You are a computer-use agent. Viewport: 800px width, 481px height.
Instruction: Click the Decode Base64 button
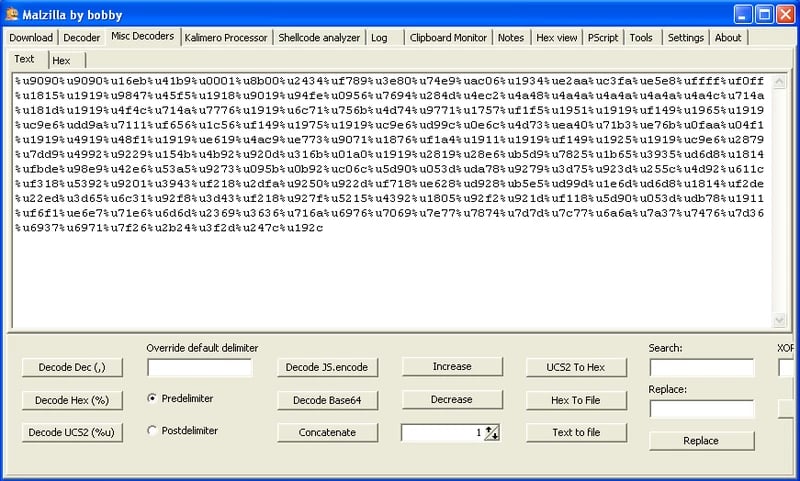tap(328, 400)
